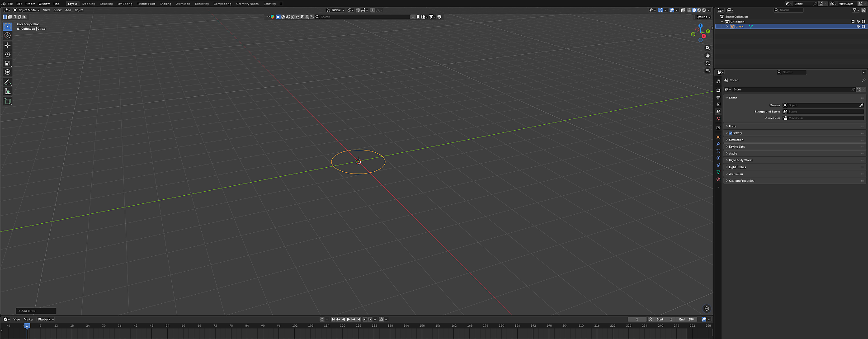Image resolution: width=868 pixels, height=339 pixels.
Task: Select the Select Box tool
Action: [x=7, y=27]
